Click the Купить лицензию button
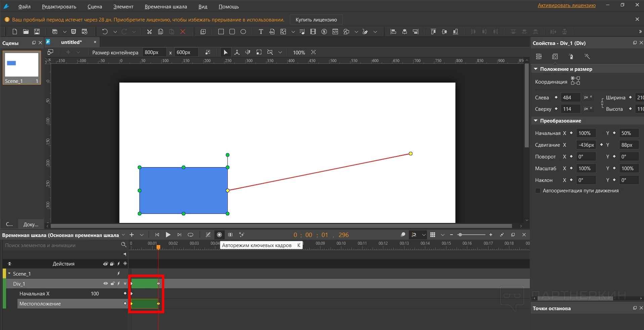Image resolution: width=644 pixels, height=330 pixels. (x=316, y=20)
